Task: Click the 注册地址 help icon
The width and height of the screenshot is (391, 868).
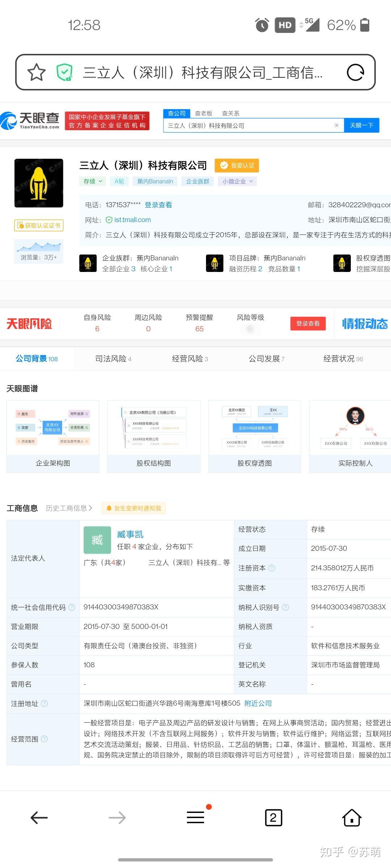Action: coord(44,703)
